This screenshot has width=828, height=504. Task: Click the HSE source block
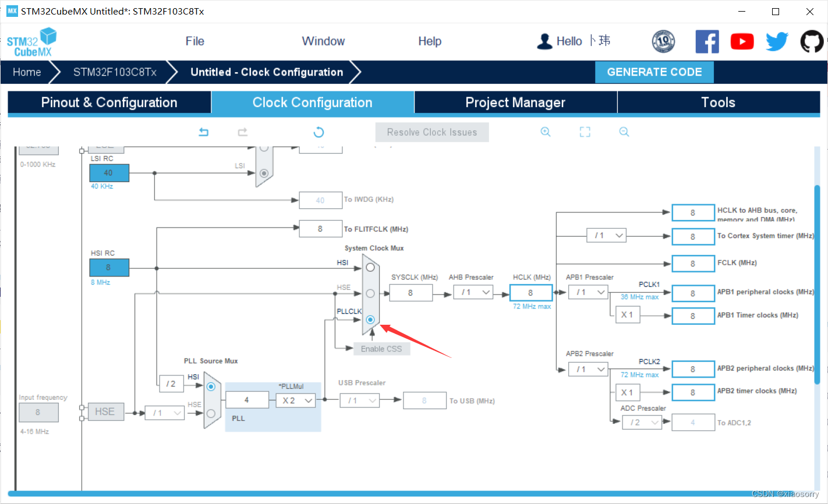pos(105,411)
